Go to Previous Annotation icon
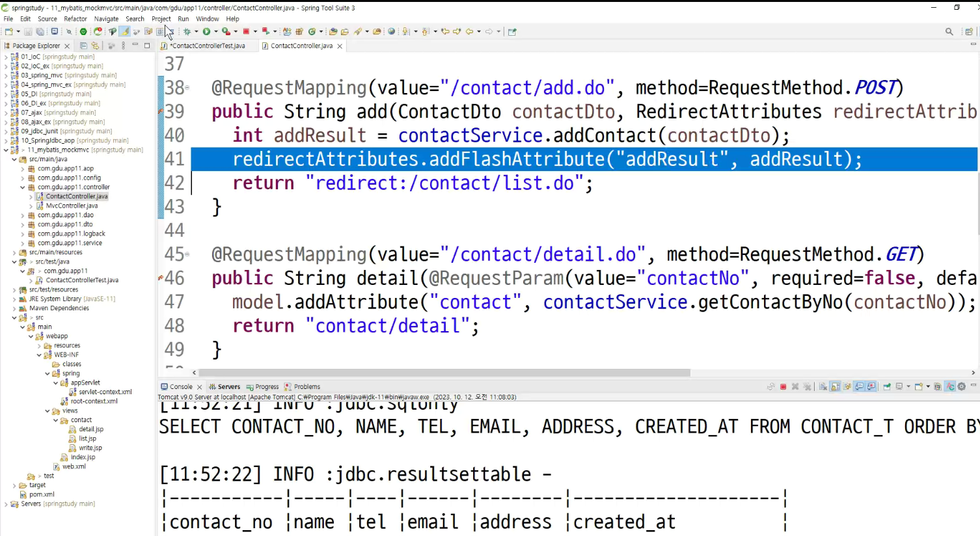The width and height of the screenshot is (980, 536). 425,31
